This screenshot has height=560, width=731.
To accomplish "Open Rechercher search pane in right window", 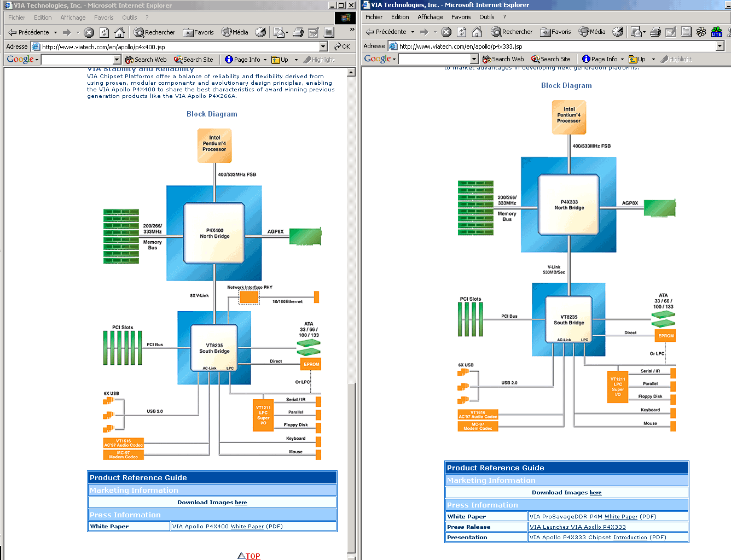I will pos(512,32).
